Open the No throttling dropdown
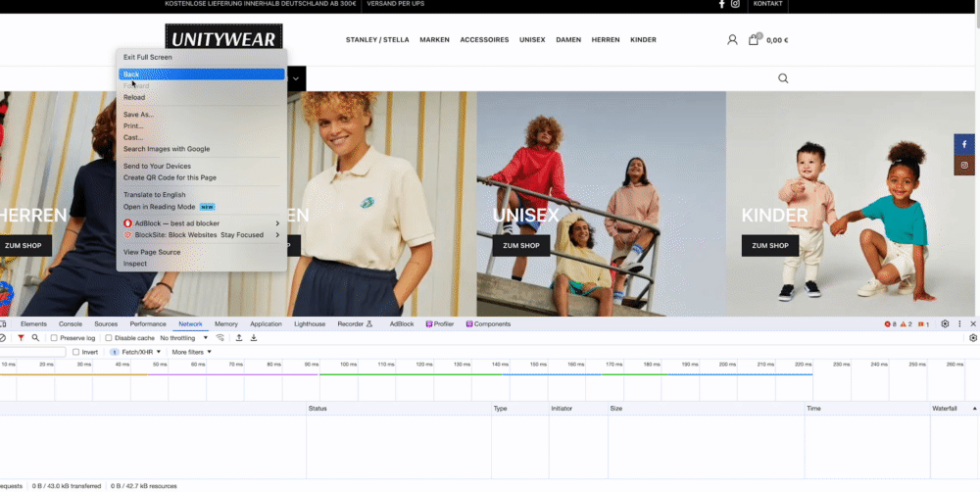 (x=184, y=337)
